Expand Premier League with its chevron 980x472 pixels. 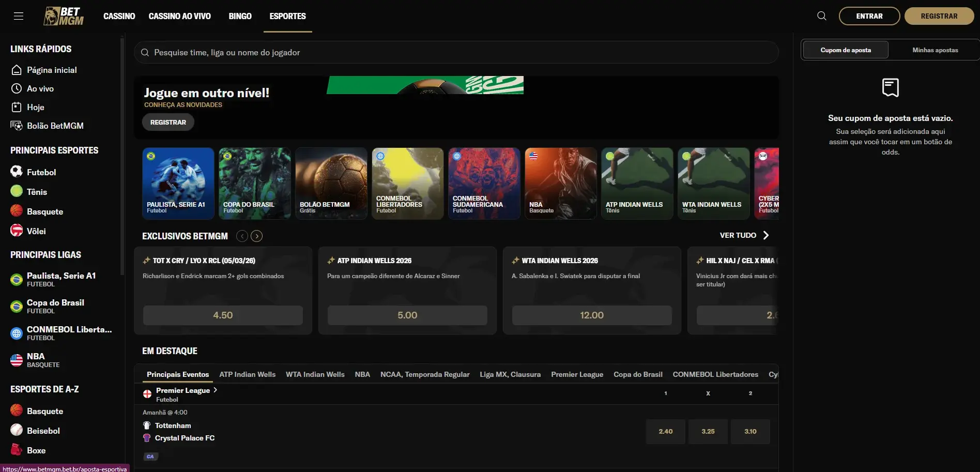216,390
